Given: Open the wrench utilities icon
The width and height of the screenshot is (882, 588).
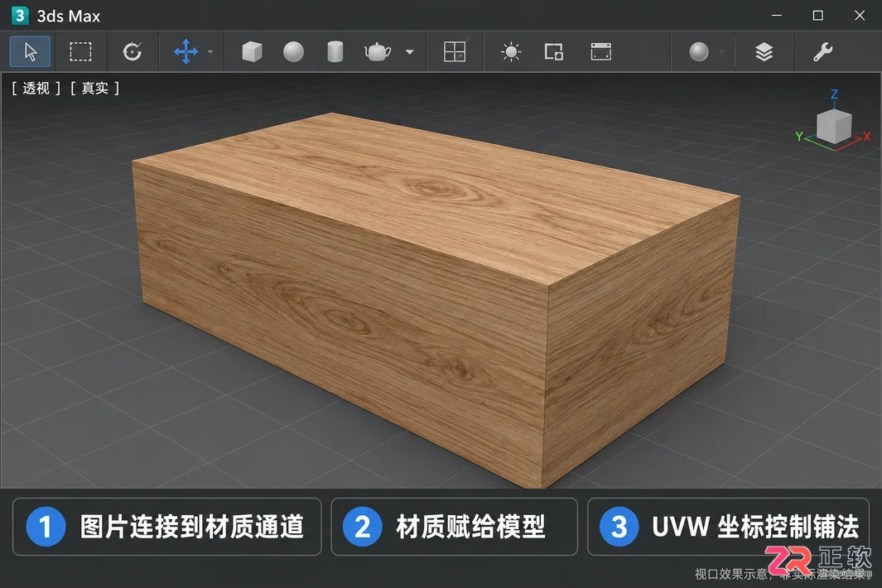Looking at the screenshot, I should pos(823,52).
